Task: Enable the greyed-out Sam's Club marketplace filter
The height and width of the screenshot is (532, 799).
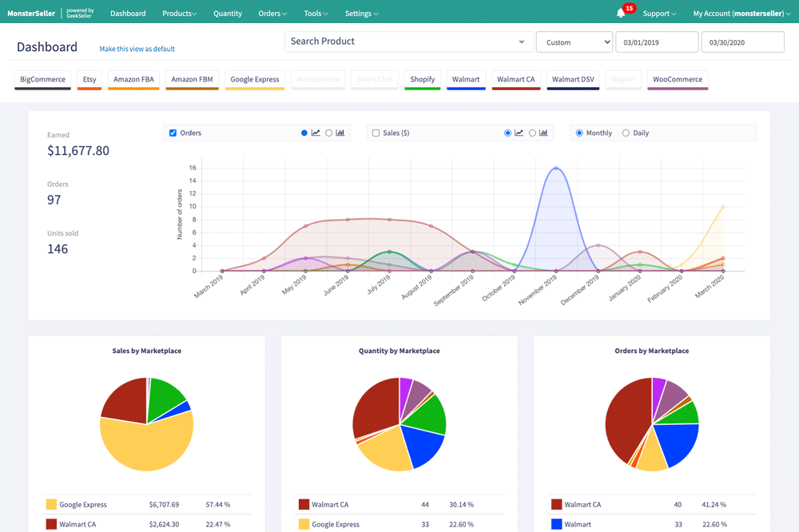Action: click(375, 80)
